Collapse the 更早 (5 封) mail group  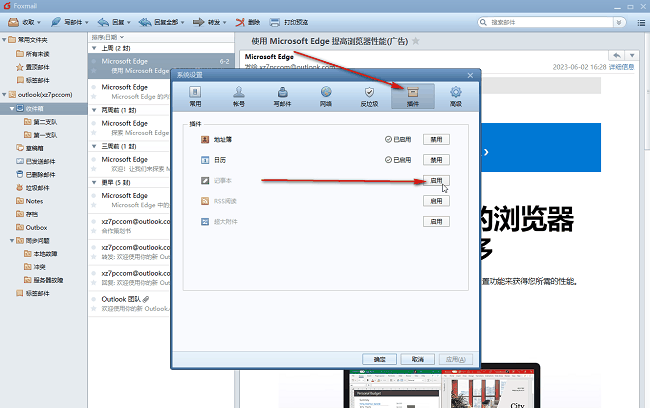tap(94, 182)
